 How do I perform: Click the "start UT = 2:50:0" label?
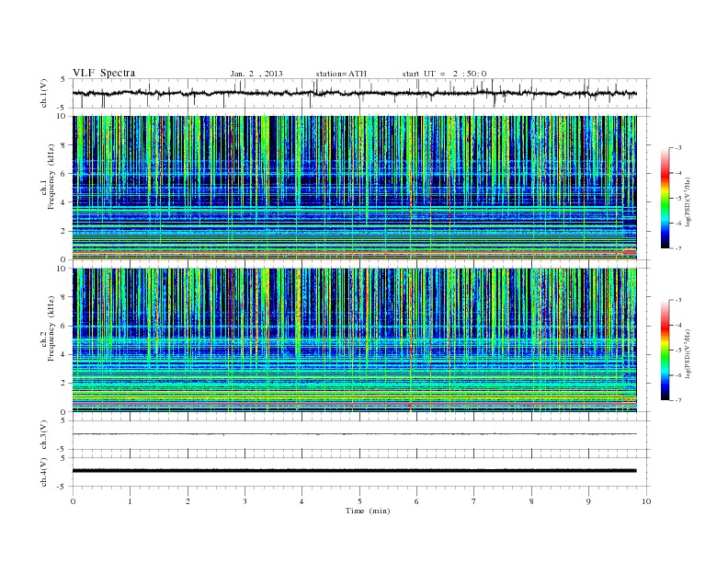pos(444,74)
